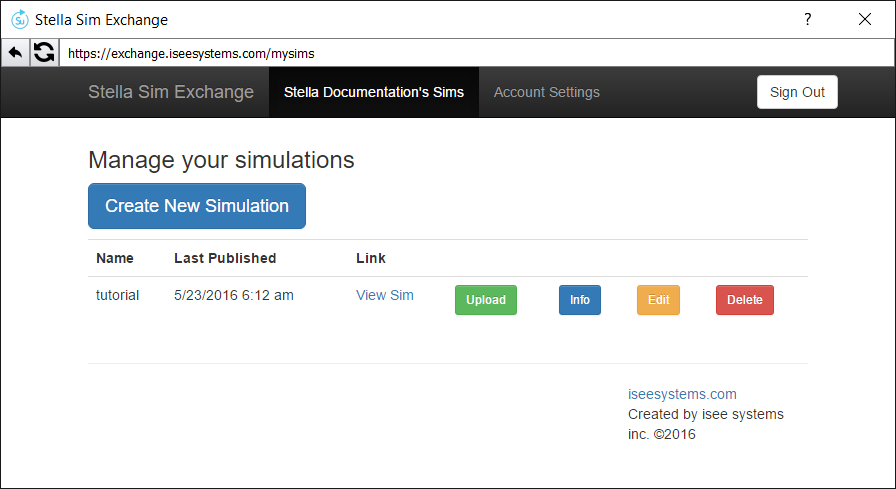Open the Account Settings tab
Viewport: 896px width, 489px height.
point(547,92)
